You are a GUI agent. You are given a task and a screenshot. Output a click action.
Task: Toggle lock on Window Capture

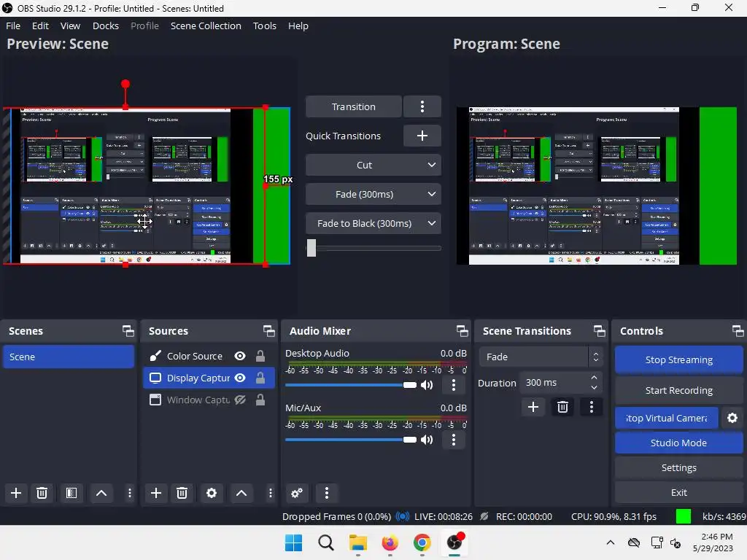point(260,400)
